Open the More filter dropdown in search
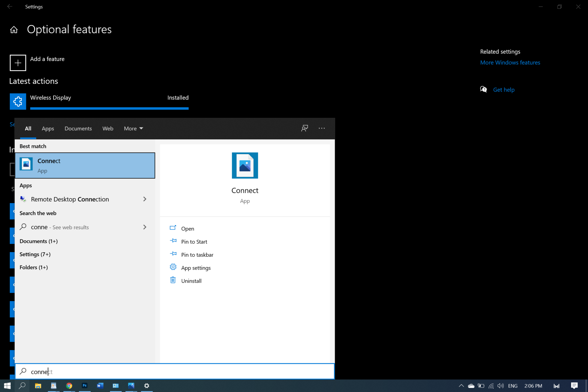 [x=133, y=128]
